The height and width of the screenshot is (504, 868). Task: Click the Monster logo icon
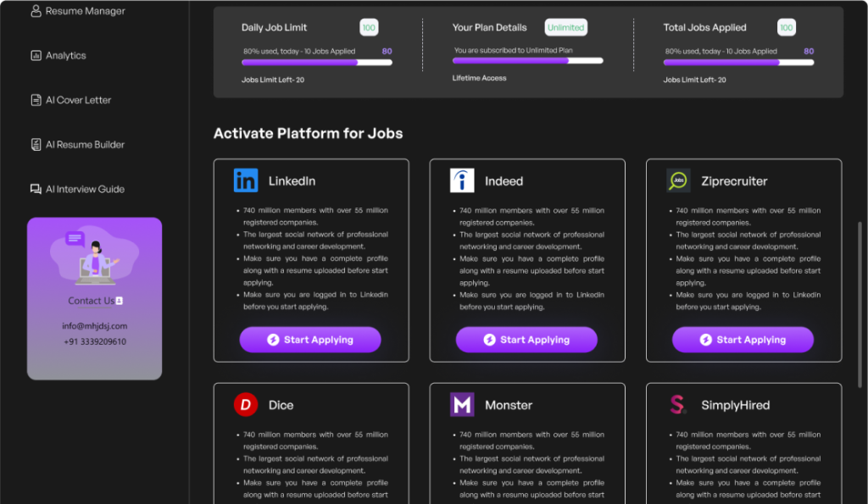click(x=462, y=404)
